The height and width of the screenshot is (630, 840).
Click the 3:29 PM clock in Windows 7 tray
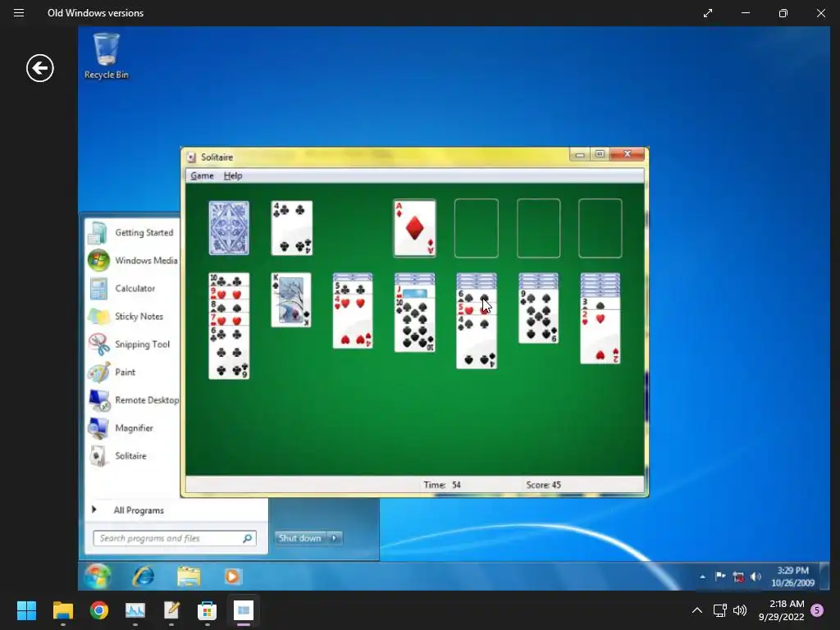coord(793,577)
